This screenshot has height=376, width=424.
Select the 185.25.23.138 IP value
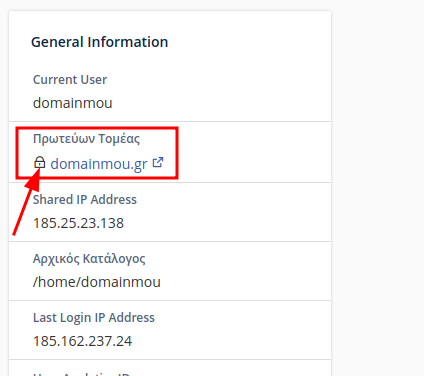[78, 223]
